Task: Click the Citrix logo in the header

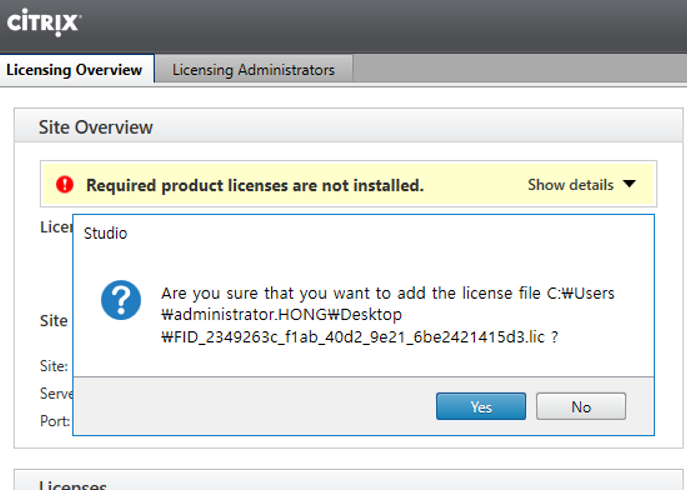Action: click(43, 22)
